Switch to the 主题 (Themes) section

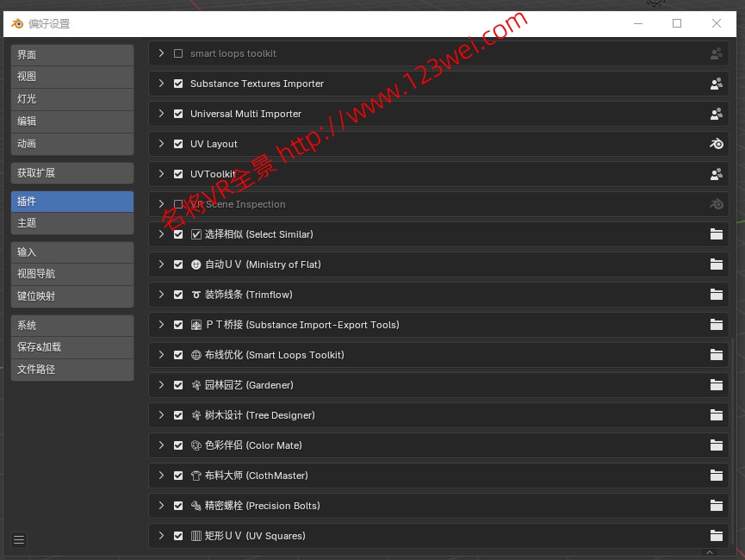[71, 223]
